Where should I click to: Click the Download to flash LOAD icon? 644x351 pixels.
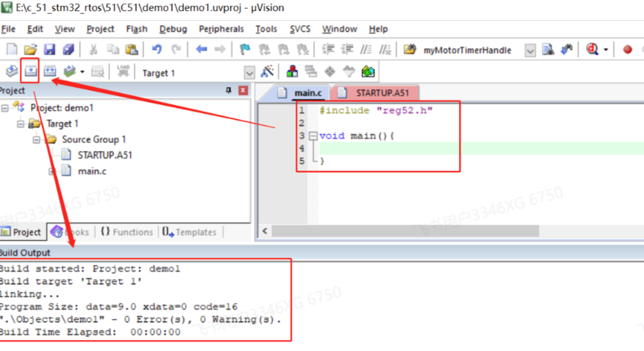click(123, 71)
